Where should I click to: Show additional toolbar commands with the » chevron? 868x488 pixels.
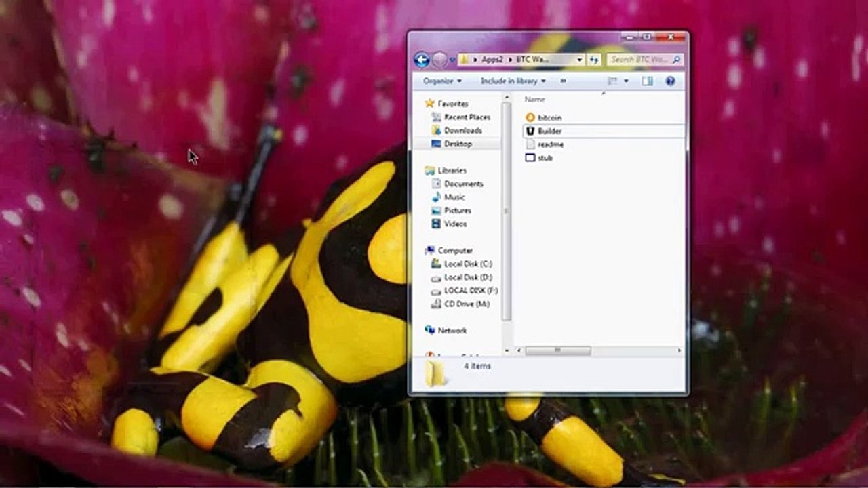click(563, 81)
